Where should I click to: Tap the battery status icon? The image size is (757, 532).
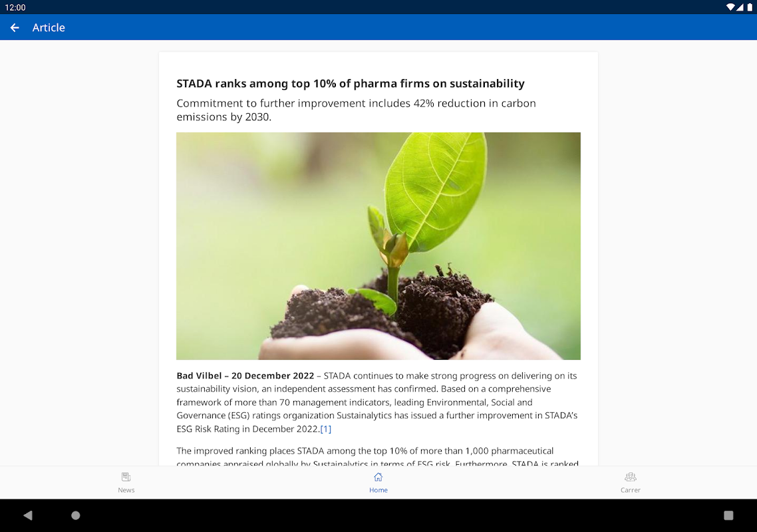[750, 7]
